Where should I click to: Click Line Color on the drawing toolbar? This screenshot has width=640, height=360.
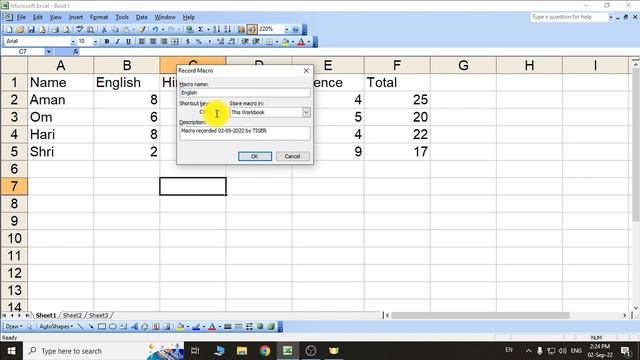(x=196, y=327)
